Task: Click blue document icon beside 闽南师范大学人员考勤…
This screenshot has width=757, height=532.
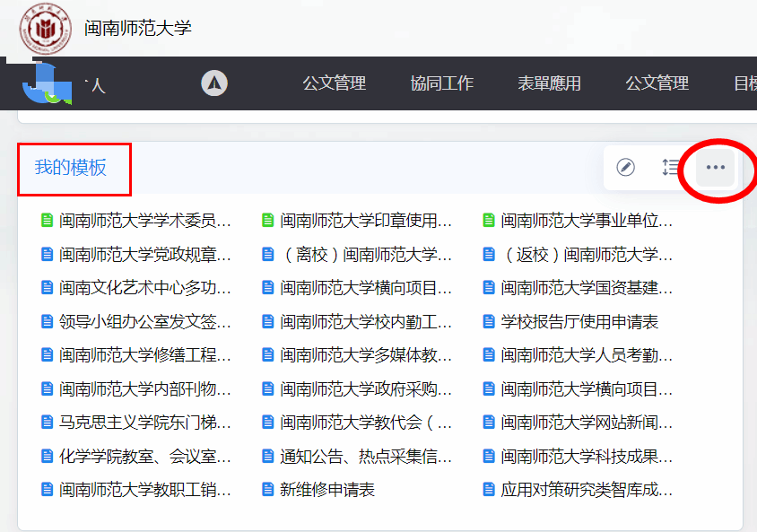Action: [x=489, y=355]
